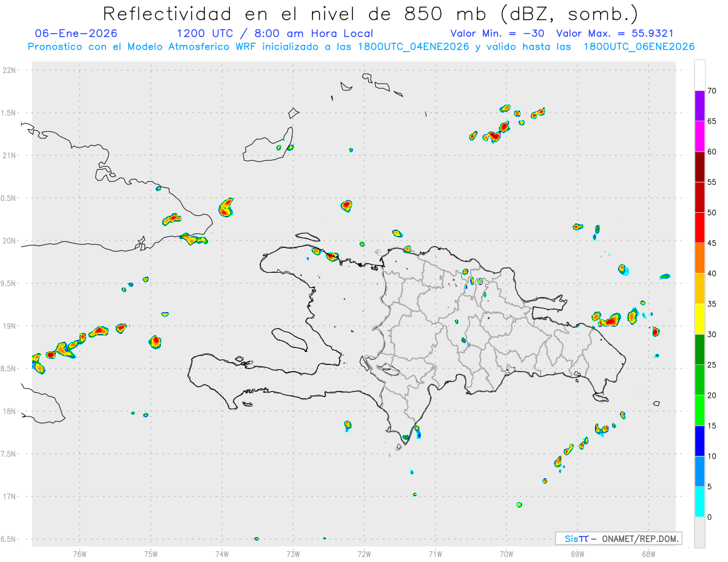
Task: Click the yellow 30–35 dBZ colorbar segment
Action: [x=699, y=319]
